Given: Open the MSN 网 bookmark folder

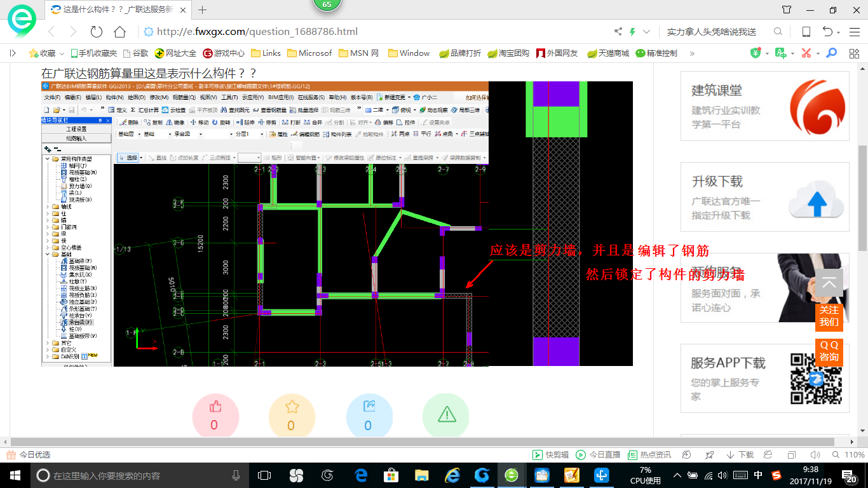Looking at the screenshot, I should click(359, 53).
